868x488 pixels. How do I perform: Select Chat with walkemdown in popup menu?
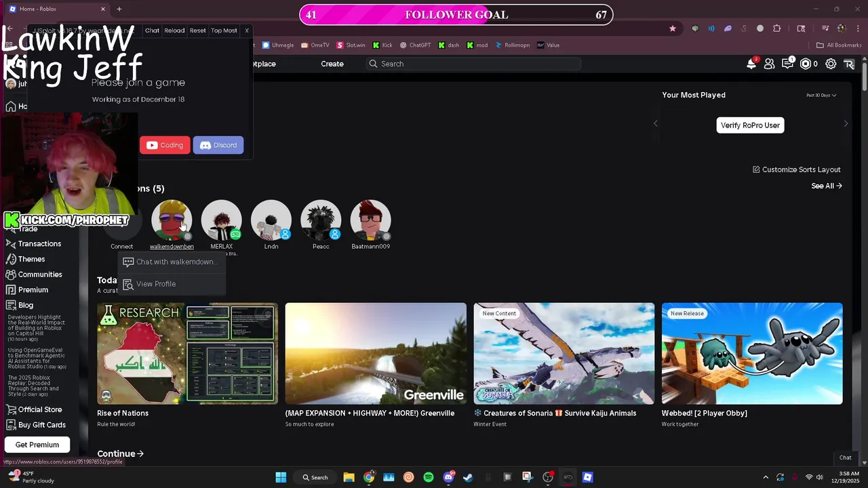click(x=171, y=262)
